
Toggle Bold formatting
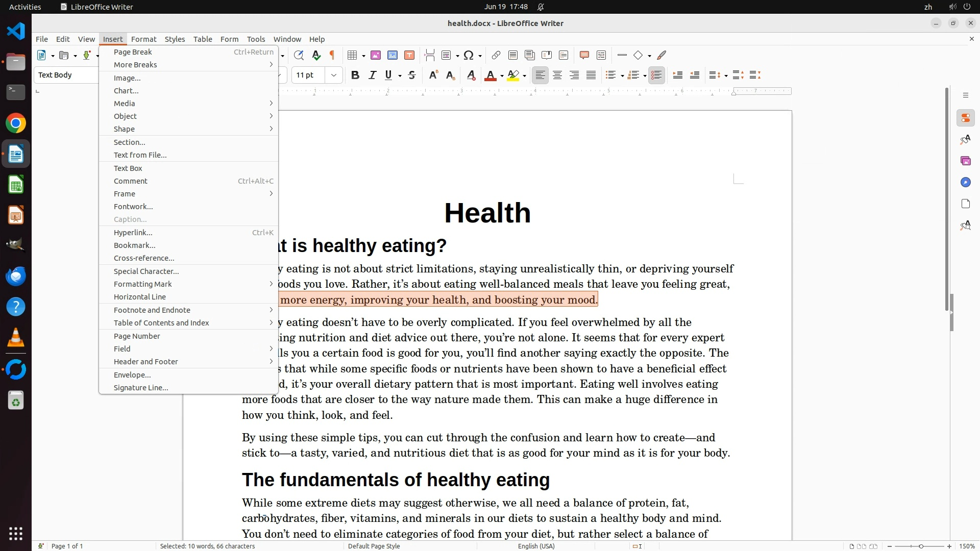coord(355,76)
